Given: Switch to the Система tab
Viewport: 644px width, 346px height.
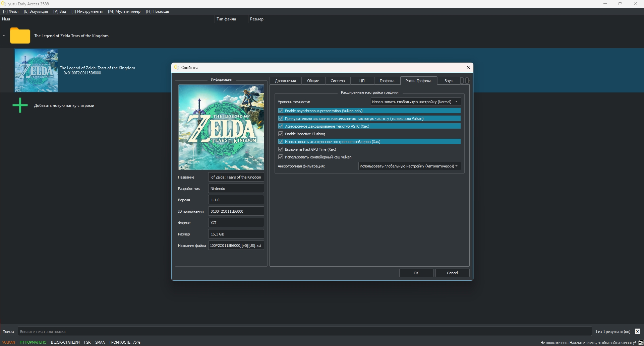Looking at the screenshot, I should click(x=338, y=81).
